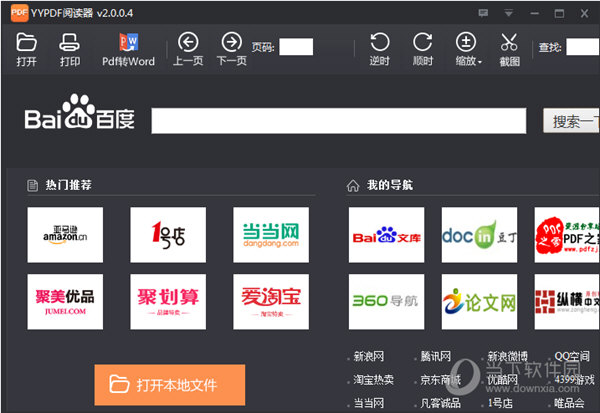
Task: Open the 优酷网 link
Action: click(502, 380)
